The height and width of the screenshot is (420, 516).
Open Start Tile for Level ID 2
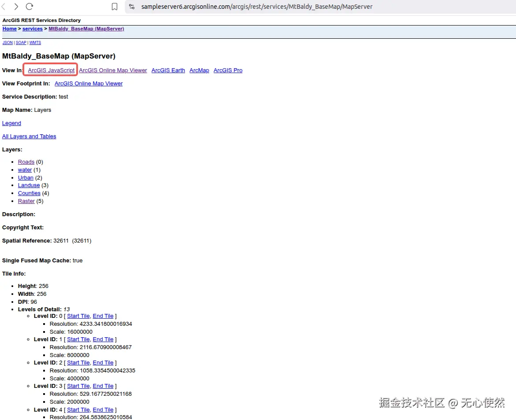point(78,362)
